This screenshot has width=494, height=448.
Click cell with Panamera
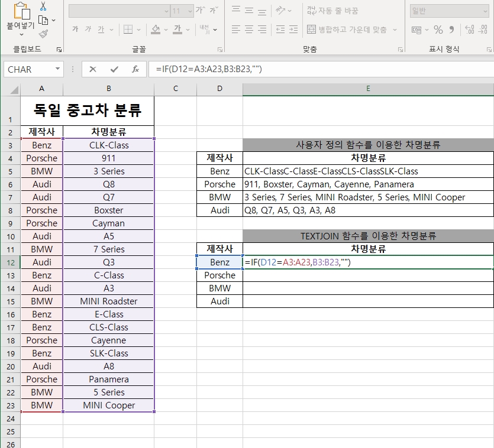109,379
